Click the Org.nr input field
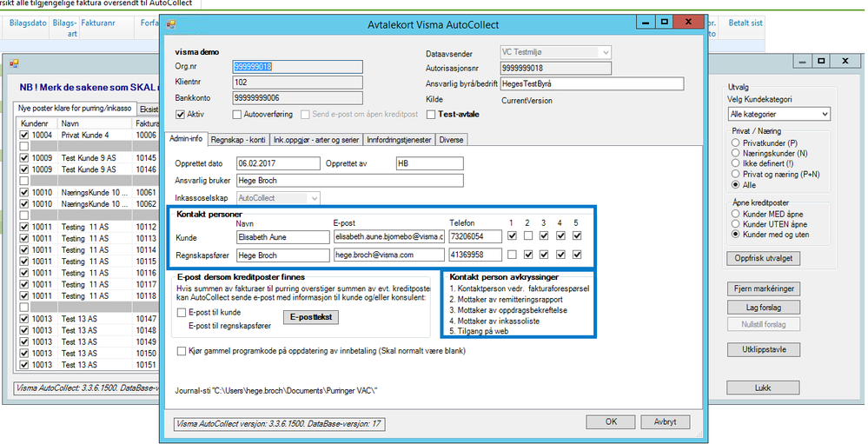 coord(298,67)
